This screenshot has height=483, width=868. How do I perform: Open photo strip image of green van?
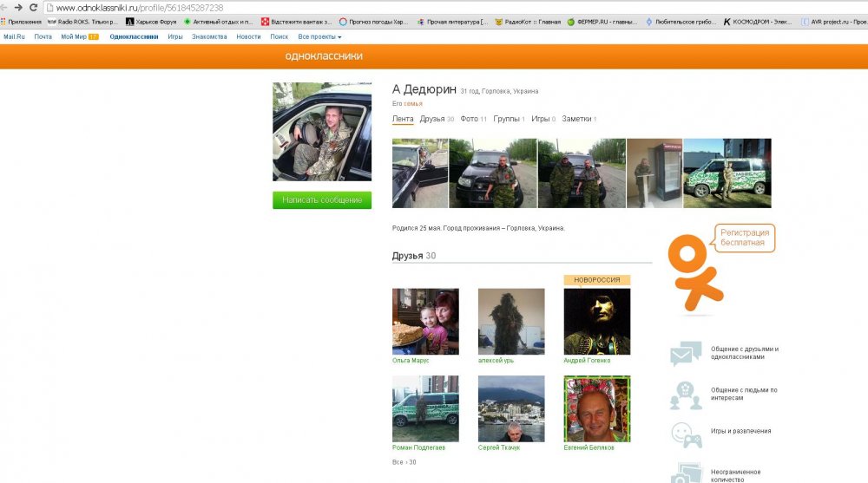tap(727, 173)
